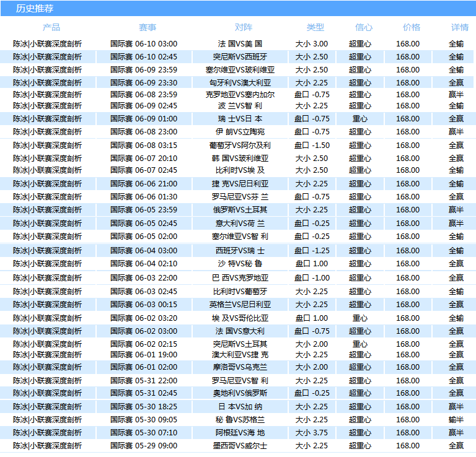The height and width of the screenshot is (457, 476).
Task: Select the match 塞尔维亚VS智 利
Action: tap(240, 237)
